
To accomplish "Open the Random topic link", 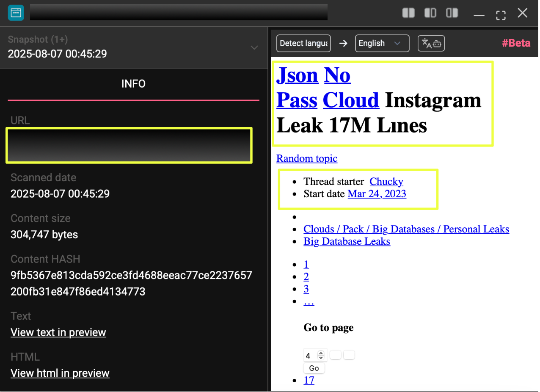I will point(307,158).
